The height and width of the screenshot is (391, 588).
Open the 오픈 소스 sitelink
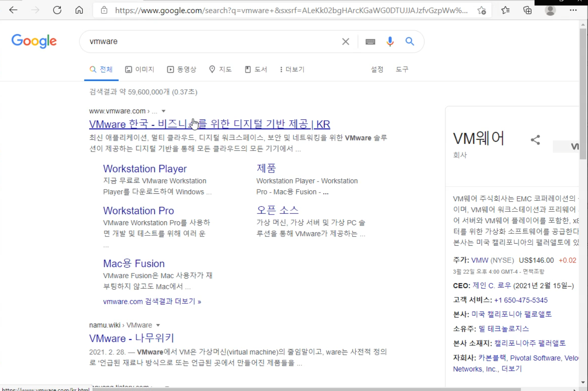click(x=277, y=210)
